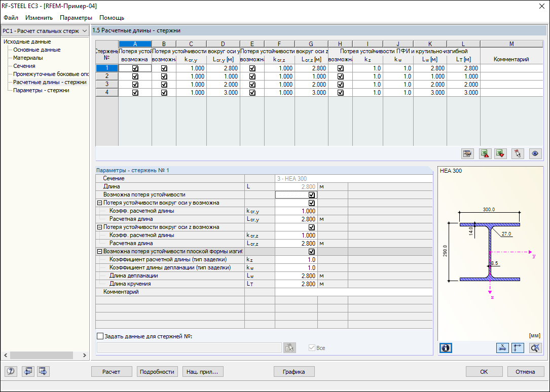This screenshot has height=392, width=550.
Task: Open the Помощь menu
Action: pyautogui.click(x=112, y=18)
